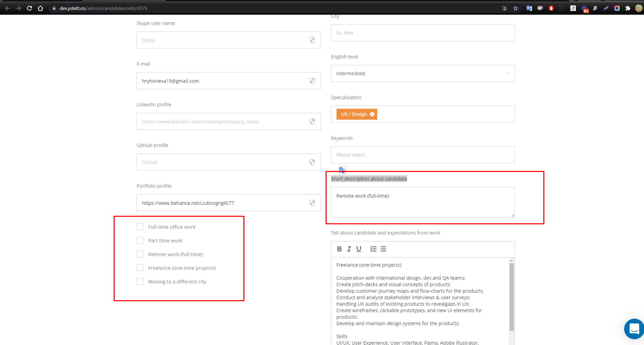Screen dimensions: 644x345
Task: Open the purple feather extension
Action: click(606, 8)
